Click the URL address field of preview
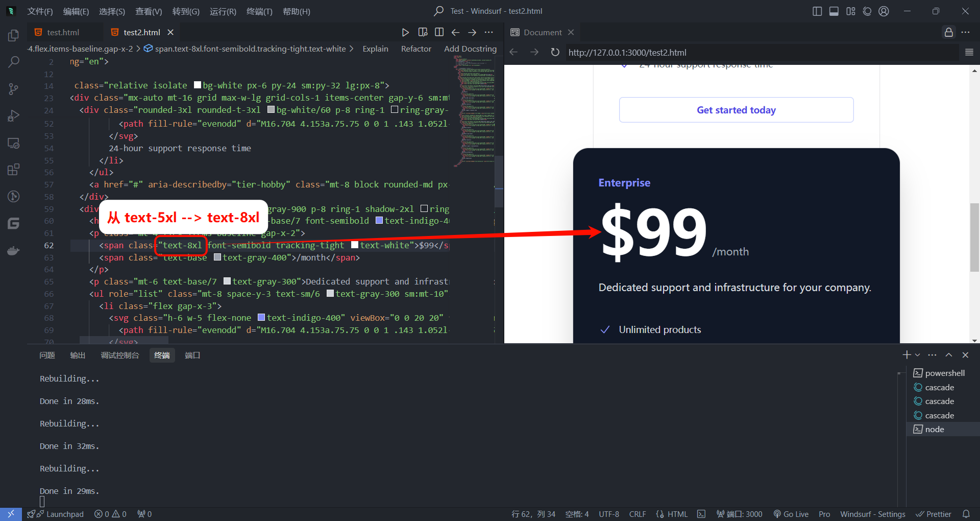The image size is (980, 521). pos(761,52)
